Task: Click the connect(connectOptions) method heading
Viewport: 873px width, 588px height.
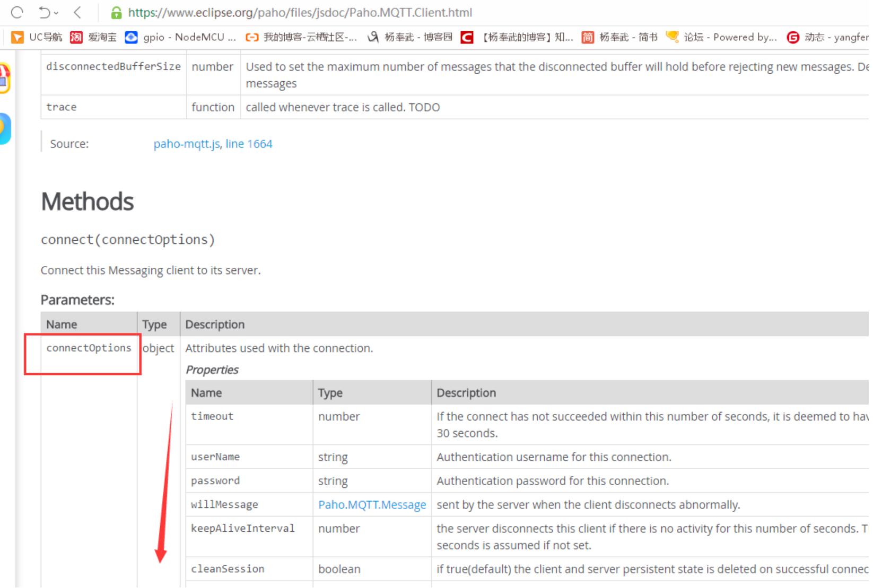Action: point(128,240)
